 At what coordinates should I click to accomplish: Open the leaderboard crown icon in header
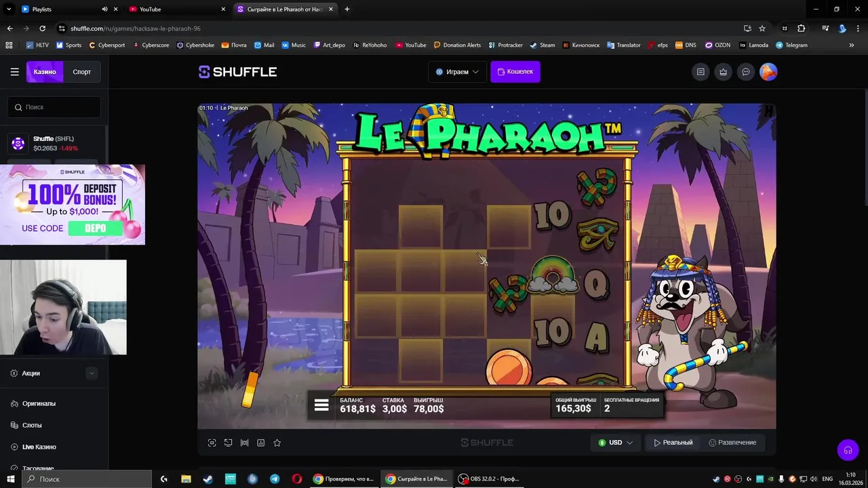724,72
